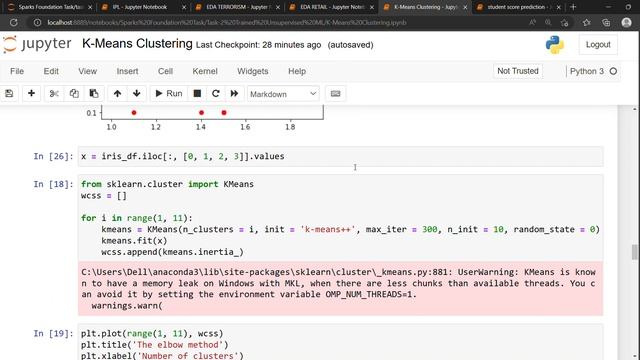This screenshot has width=640, height=360.
Task: Click the notebook vertical scrollbar thumb
Action: click(x=634, y=252)
